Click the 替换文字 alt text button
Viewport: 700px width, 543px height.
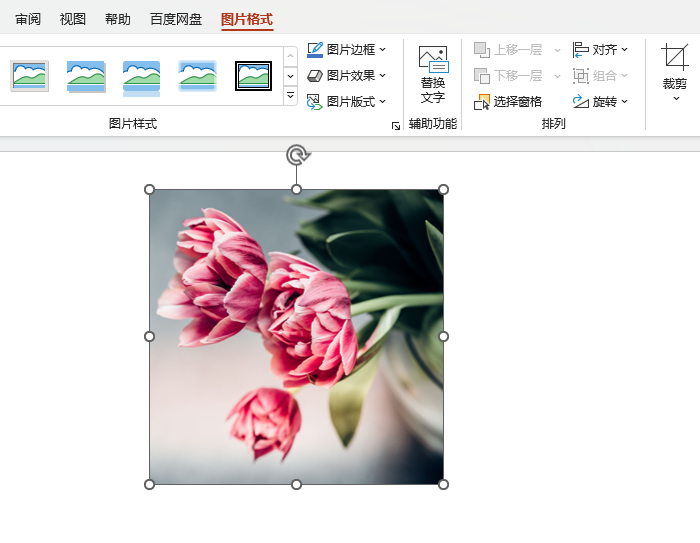click(433, 74)
